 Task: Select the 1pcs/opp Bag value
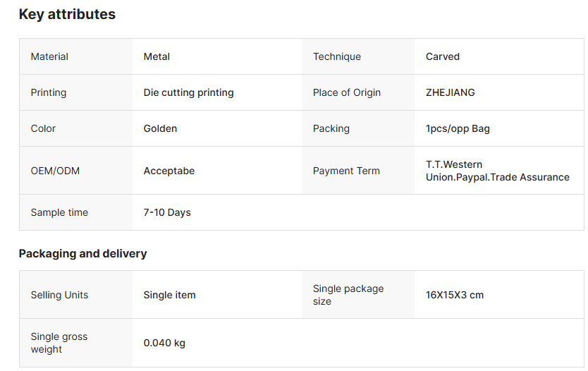point(458,128)
